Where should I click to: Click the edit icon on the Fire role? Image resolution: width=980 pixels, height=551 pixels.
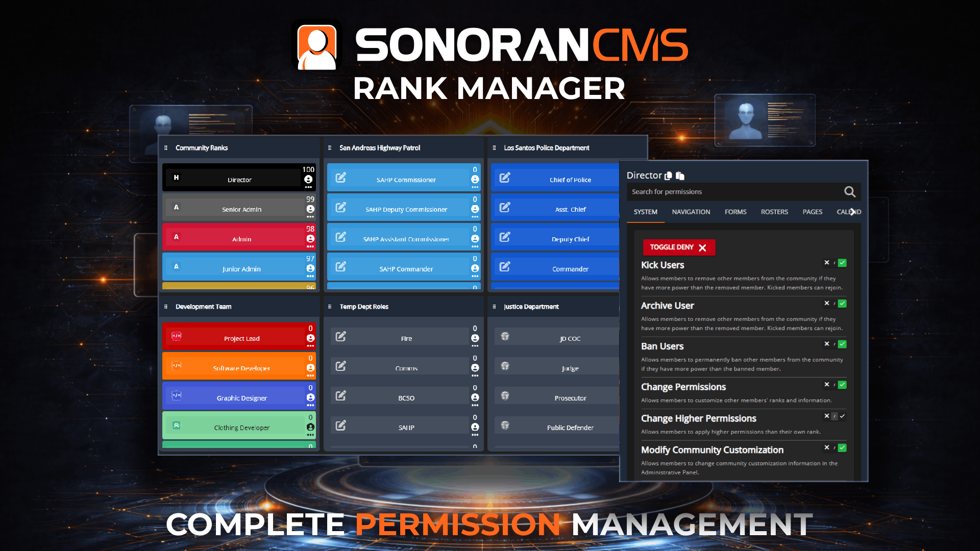point(340,336)
